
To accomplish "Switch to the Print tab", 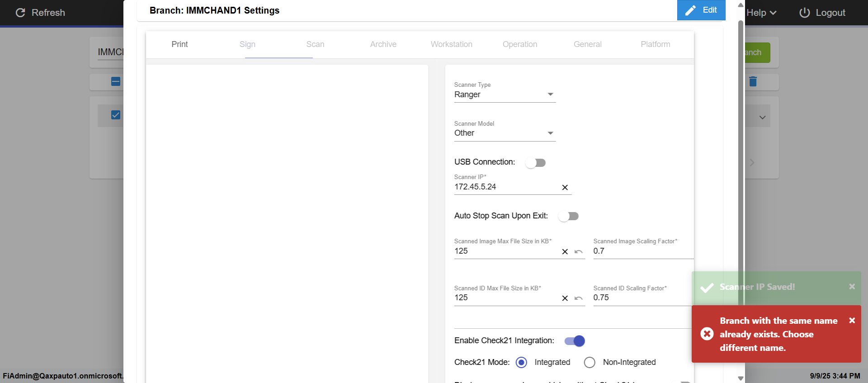I will 179,44.
